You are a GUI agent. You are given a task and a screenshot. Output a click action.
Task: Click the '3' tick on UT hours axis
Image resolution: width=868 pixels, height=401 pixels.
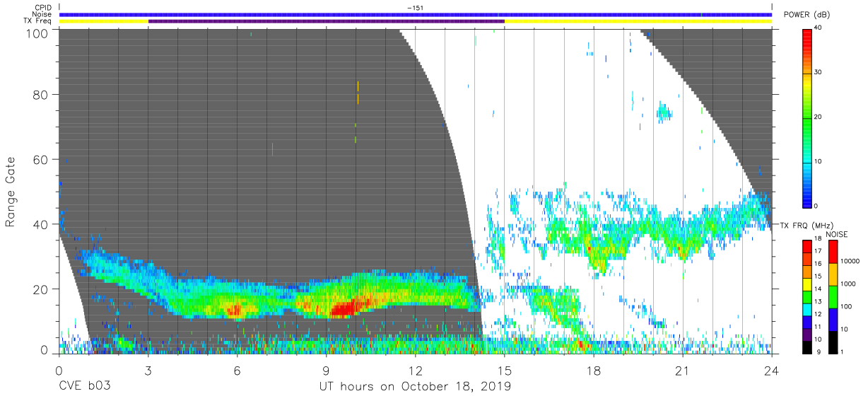tap(148, 370)
